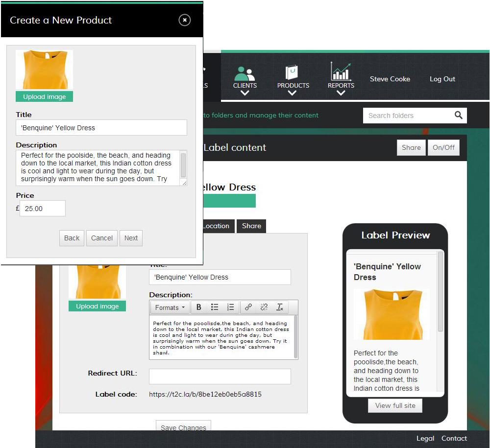Click the Reports chart icon
Image resolution: width=490 pixels, height=448 pixels.
[341, 71]
